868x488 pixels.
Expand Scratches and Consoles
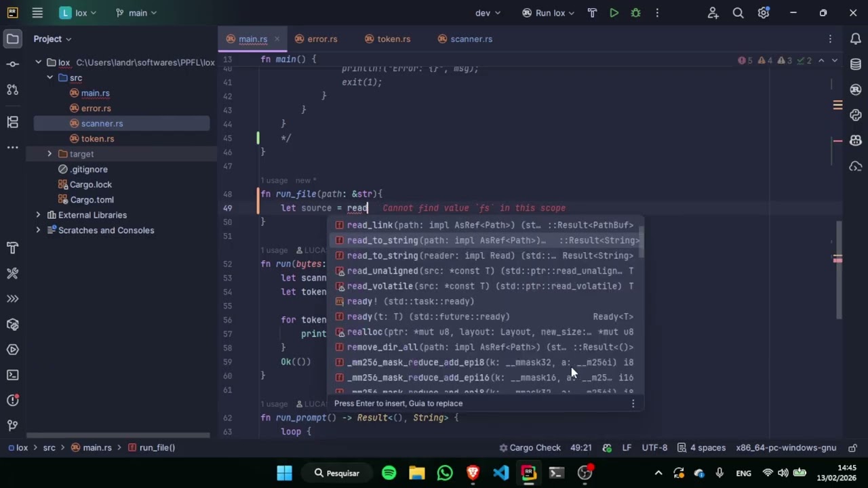(x=38, y=230)
